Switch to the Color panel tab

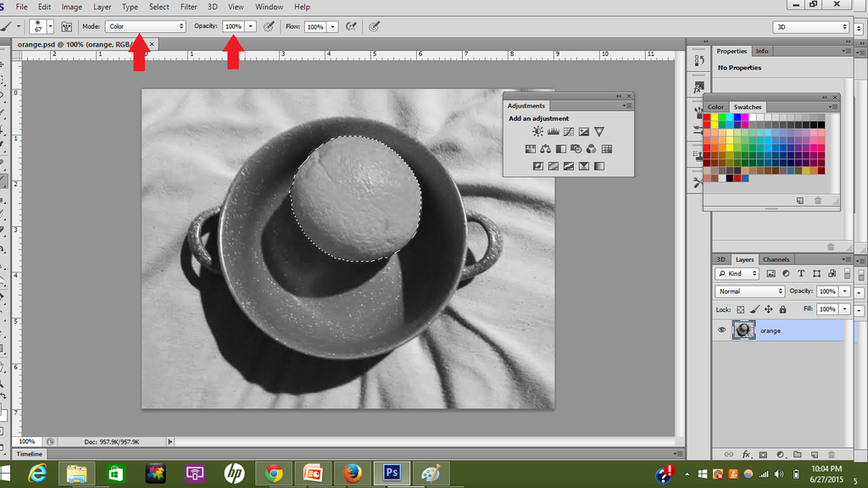[x=716, y=107]
